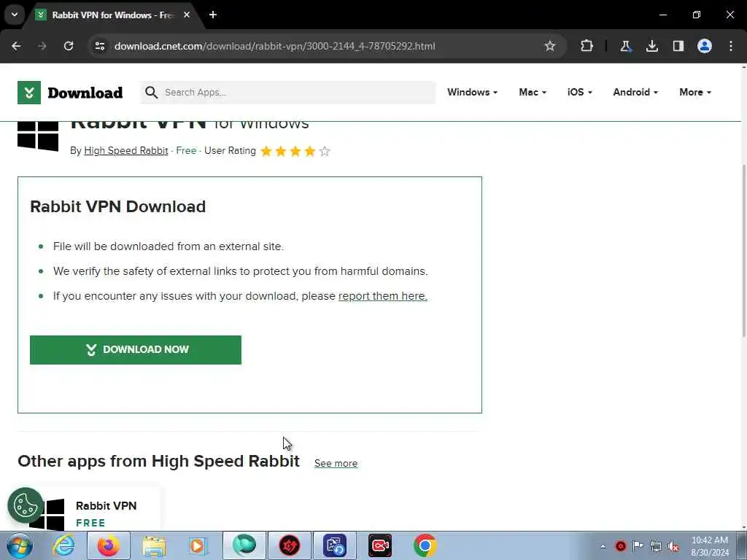Click the user rating stars

pyautogui.click(x=295, y=152)
